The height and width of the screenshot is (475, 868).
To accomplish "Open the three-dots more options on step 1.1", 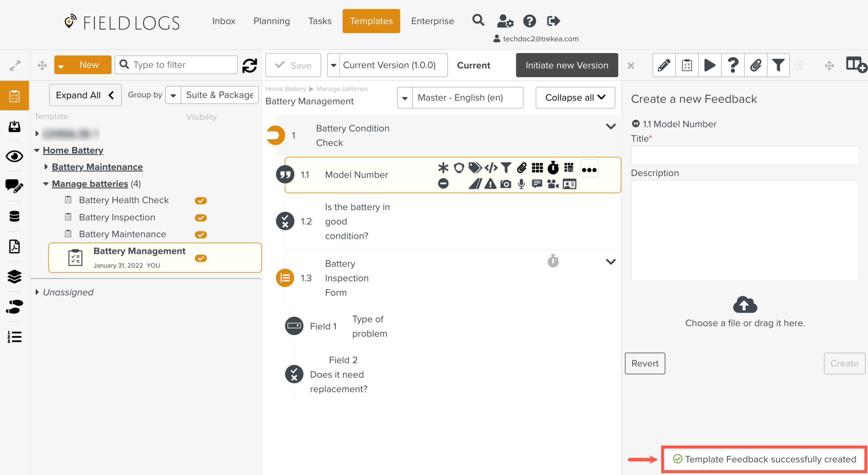I will (589, 170).
